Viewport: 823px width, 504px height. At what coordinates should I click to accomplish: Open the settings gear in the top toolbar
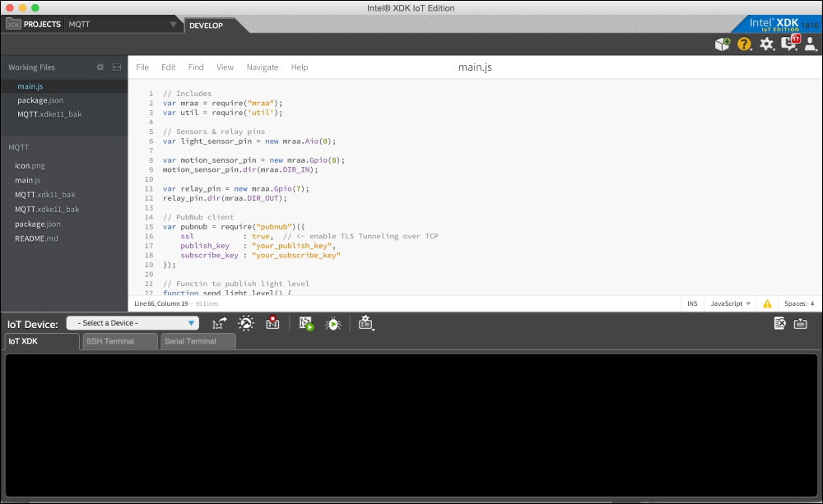coord(767,44)
